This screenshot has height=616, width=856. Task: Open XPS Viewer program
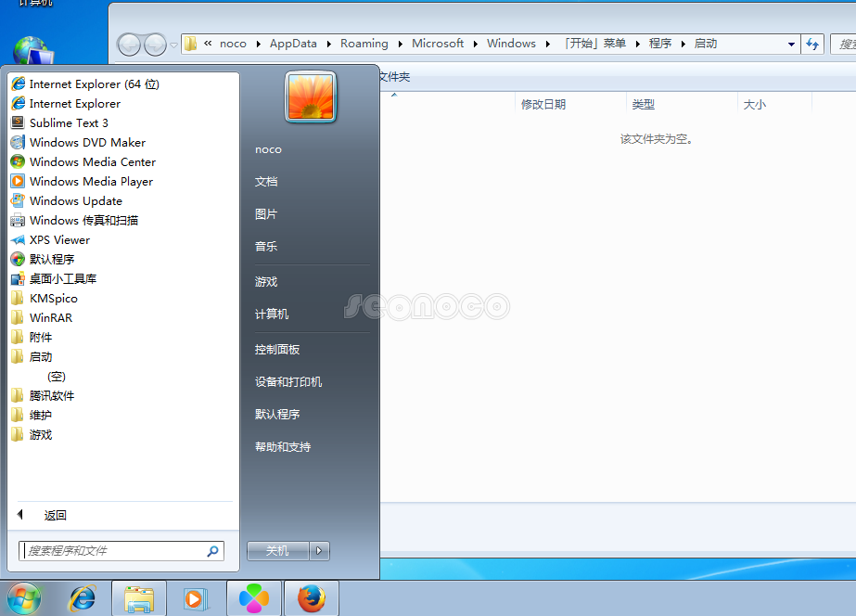click(59, 239)
